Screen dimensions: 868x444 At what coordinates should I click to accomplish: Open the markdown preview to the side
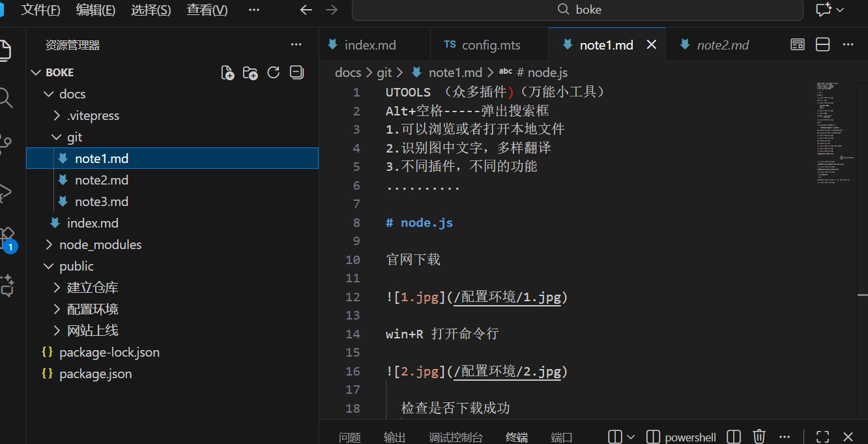pos(798,45)
